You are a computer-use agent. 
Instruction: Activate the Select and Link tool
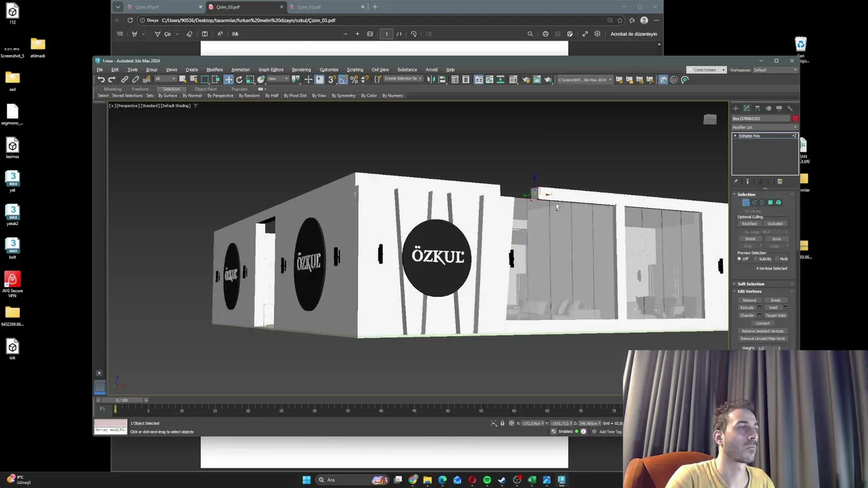125,79
